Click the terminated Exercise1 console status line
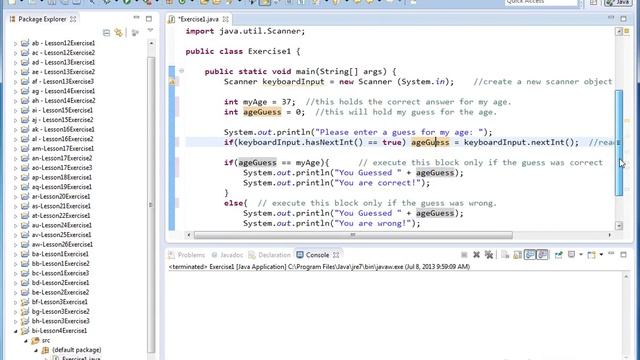The width and height of the screenshot is (640, 360). tap(319, 267)
